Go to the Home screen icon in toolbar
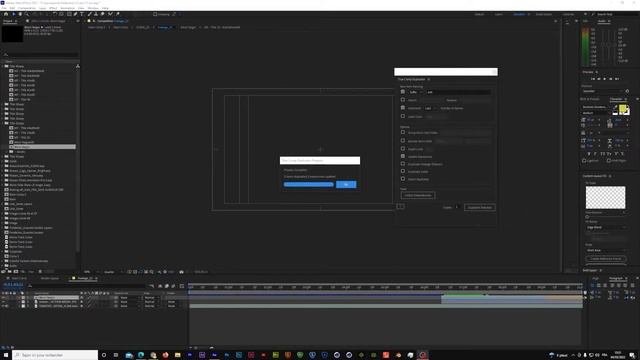 6,14
